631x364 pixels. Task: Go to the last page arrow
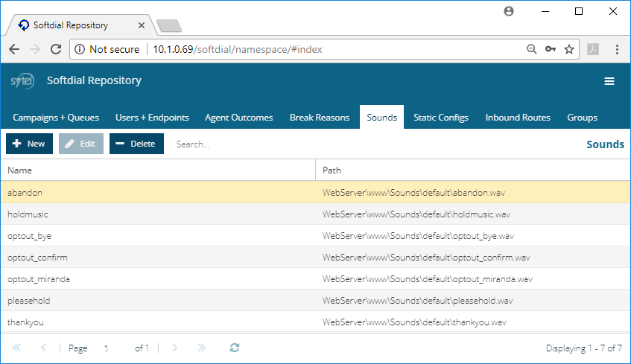pyautogui.click(x=201, y=348)
